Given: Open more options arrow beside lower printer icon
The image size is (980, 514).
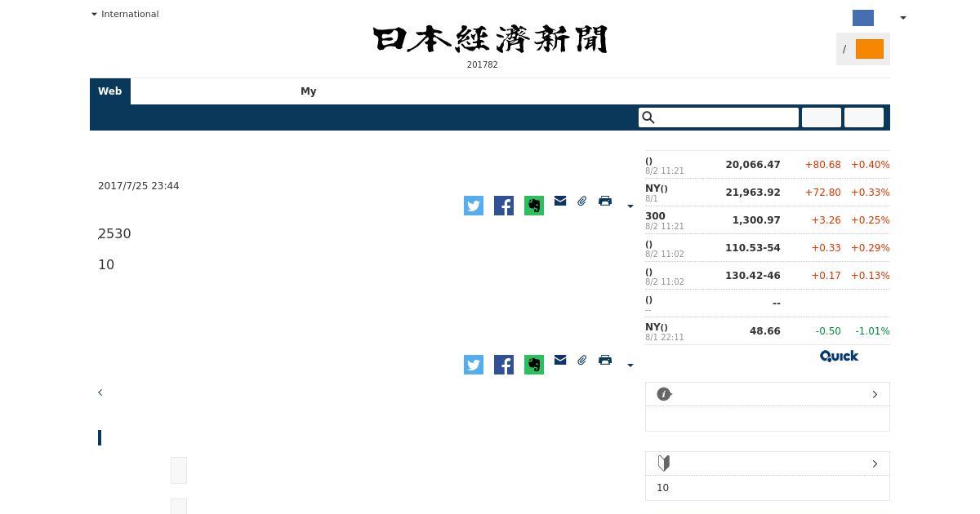Looking at the screenshot, I should pyautogui.click(x=630, y=366).
